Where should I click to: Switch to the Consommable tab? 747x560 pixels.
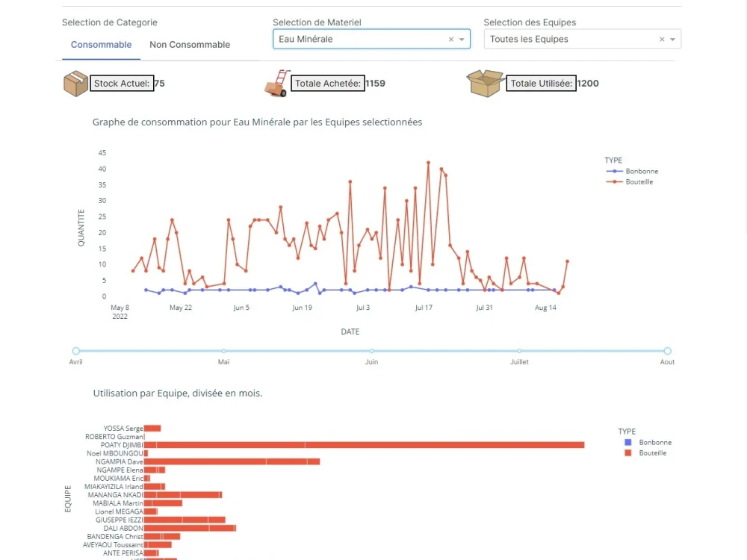(101, 45)
